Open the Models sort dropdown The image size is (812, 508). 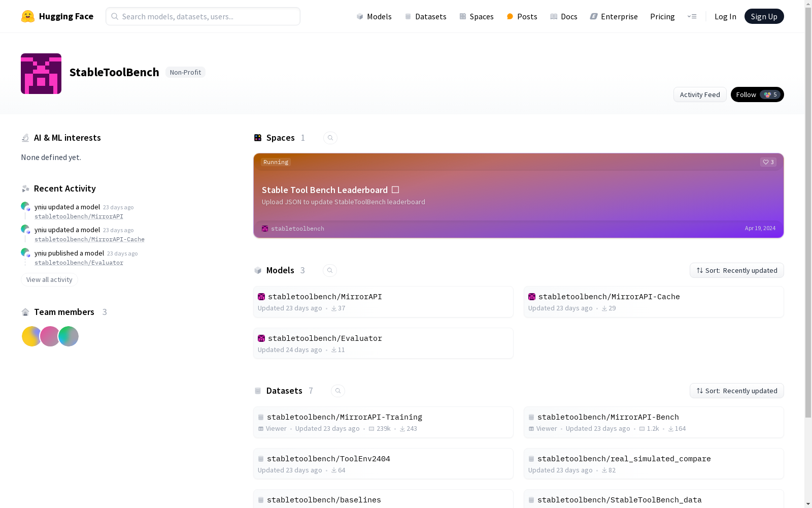click(737, 270)
